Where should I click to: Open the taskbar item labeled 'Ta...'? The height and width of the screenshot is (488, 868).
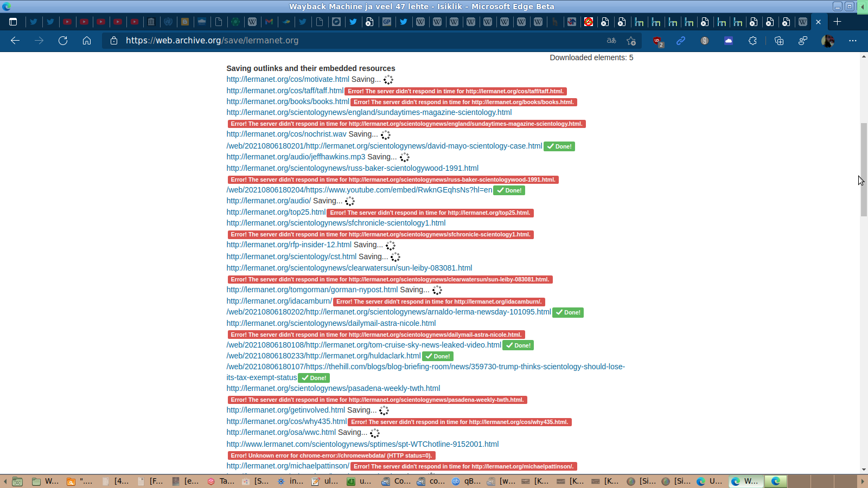click(x=221, y=481)
